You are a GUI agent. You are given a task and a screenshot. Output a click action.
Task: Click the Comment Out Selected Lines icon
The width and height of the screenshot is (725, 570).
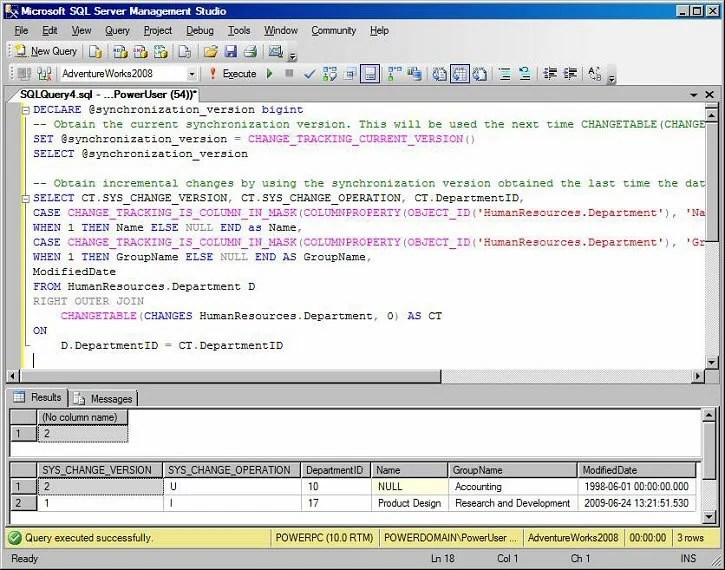pyautogui.click(x=505, y=74)
